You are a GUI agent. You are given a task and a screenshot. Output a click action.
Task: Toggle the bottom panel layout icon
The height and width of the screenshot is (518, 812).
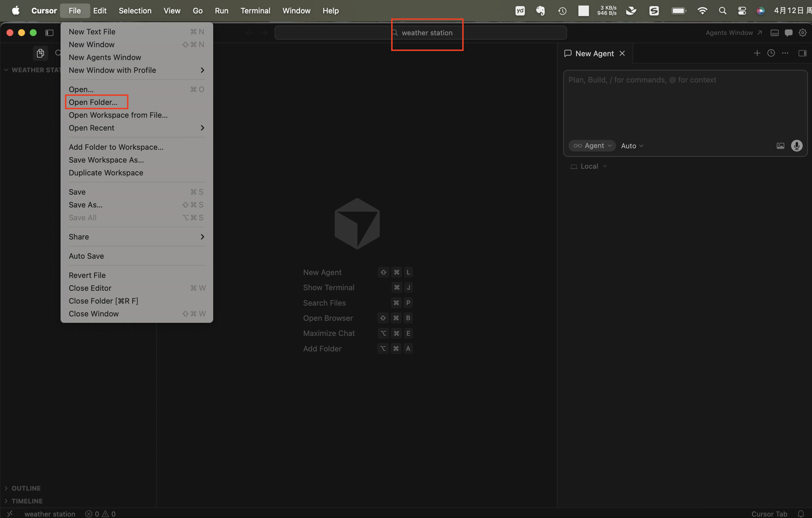click(774, 33)
